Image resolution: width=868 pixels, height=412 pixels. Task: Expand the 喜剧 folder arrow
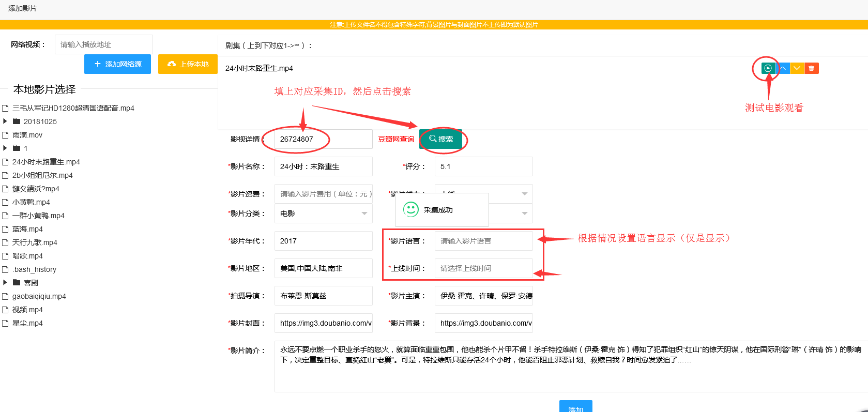pos(5,283)
